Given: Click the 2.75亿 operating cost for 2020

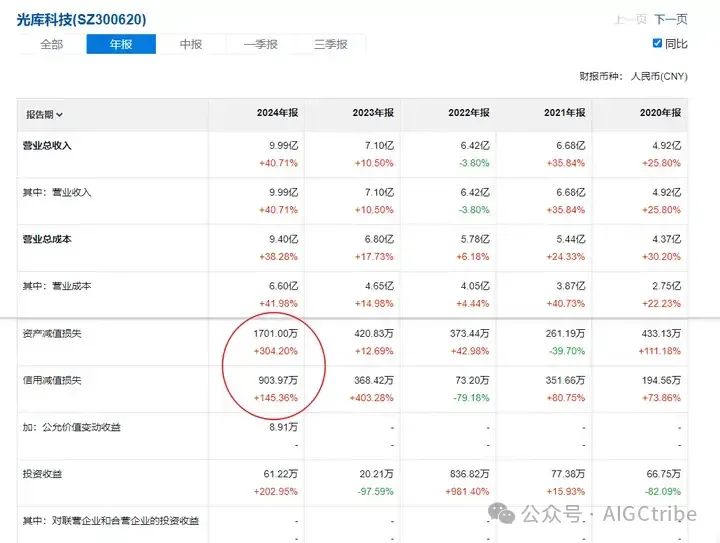Looking at the screenshot, I should [666, 286].
